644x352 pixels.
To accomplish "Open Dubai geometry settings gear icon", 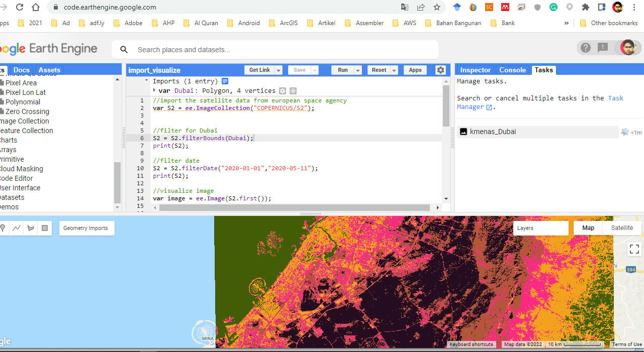I will click(283, 91).
